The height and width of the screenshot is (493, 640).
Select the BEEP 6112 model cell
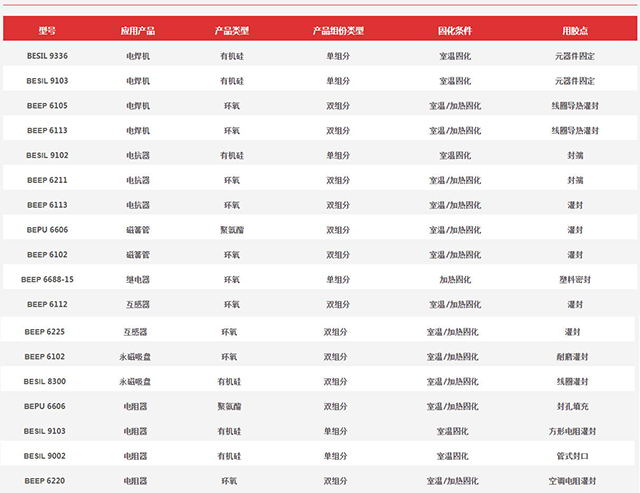pos(47,304)
